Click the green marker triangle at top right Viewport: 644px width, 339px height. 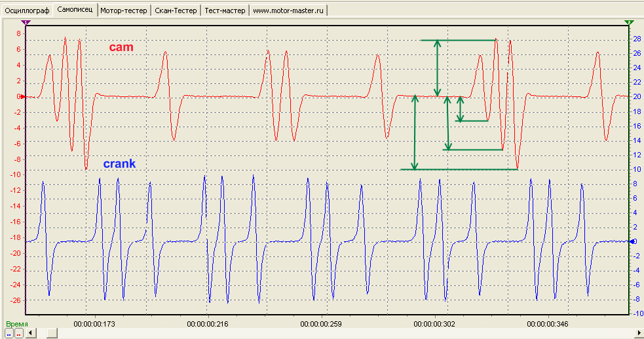point(629,22)
